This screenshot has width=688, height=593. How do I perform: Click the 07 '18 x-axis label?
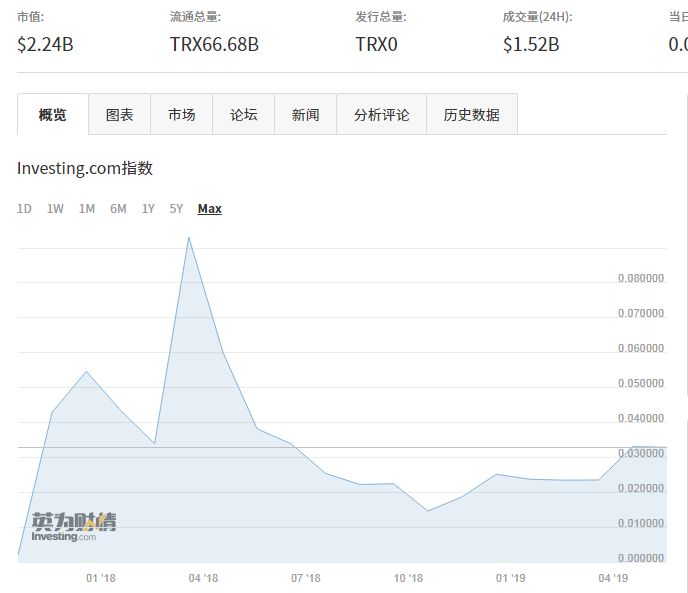point(306,578)
